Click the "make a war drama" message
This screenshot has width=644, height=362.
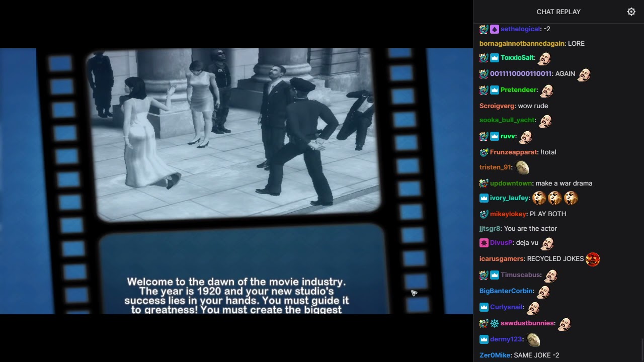coord(564,184)
